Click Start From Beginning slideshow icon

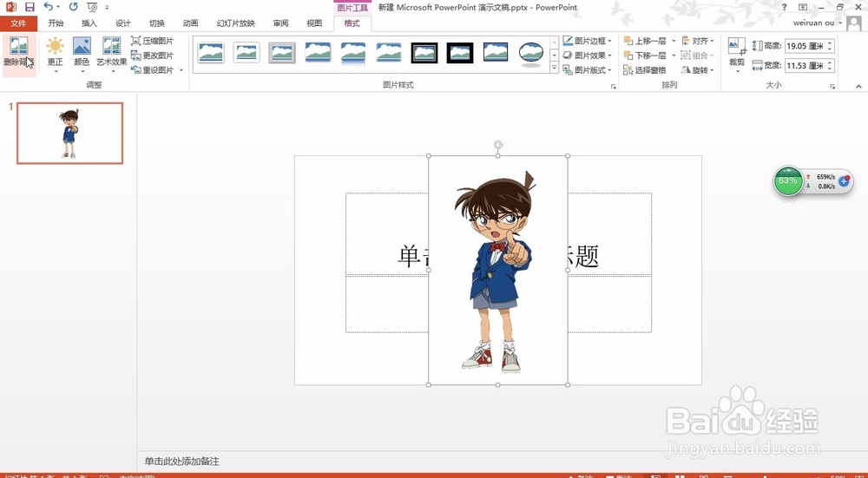tap(93, 7)
